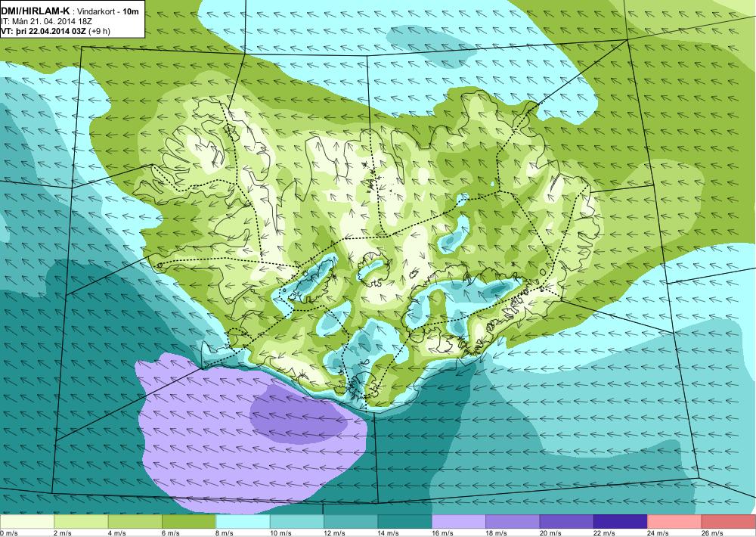Click the '2 m/s' legend label
Screen dimensions: 756x537
coord(63,532)
